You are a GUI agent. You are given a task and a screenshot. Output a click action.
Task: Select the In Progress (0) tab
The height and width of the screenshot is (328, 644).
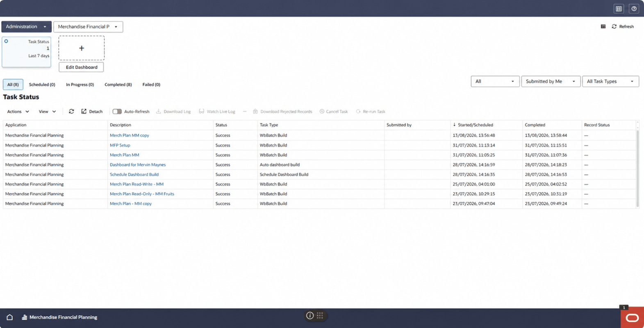pos(80,85)
